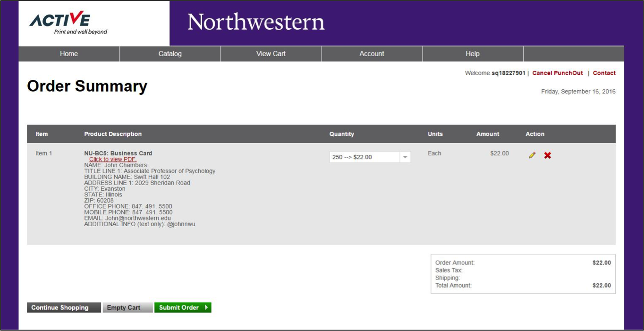Click the 'CITY: Evanston' line

click(x=105, y=189)
